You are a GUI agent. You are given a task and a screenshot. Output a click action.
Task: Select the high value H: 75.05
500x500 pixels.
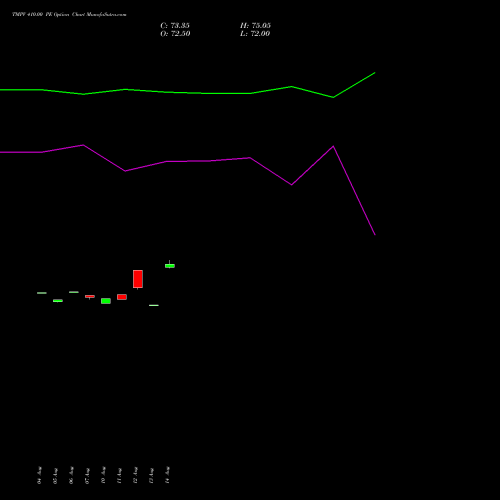click(255, 26)
